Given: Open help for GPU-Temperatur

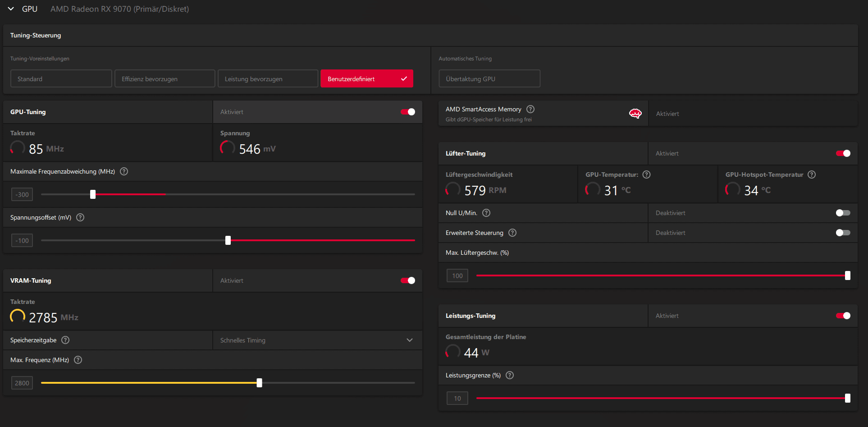Looking at the screenshot, I should coord(646,174).
